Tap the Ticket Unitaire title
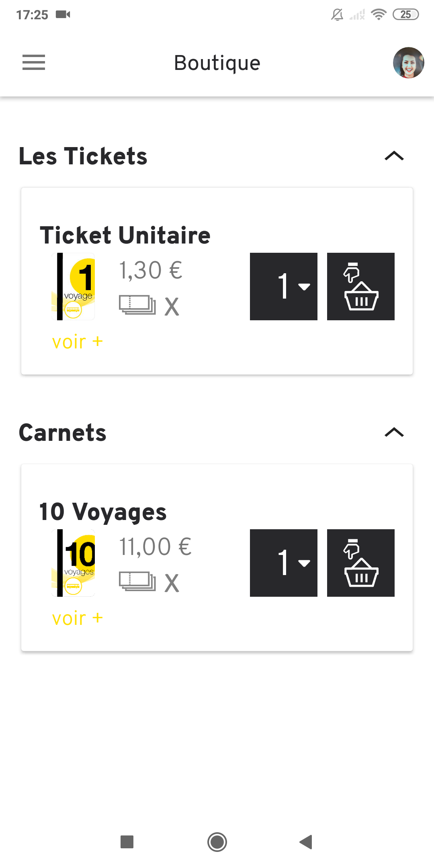This screenshot has width=434, height=868. 125,235
